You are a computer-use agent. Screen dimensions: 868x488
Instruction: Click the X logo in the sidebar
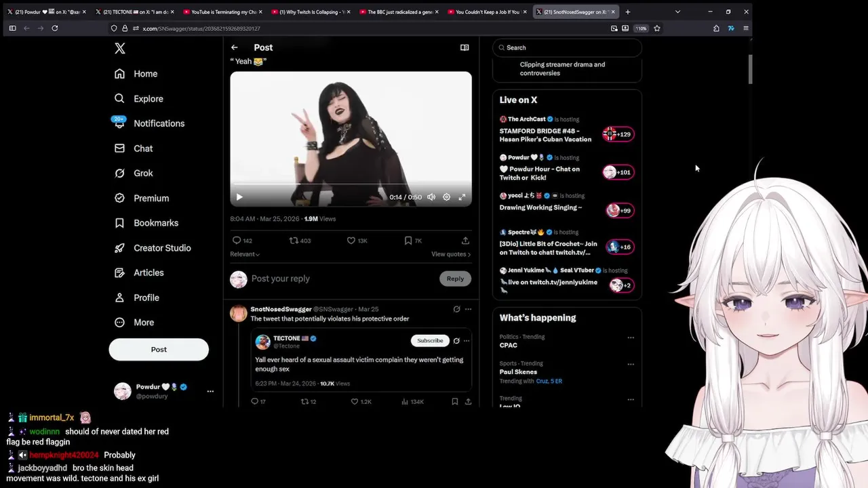[x=120, y=48]
